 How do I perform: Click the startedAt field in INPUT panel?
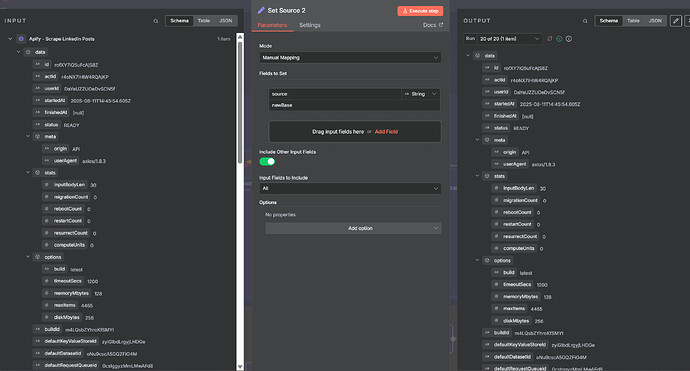coord(55,100)
